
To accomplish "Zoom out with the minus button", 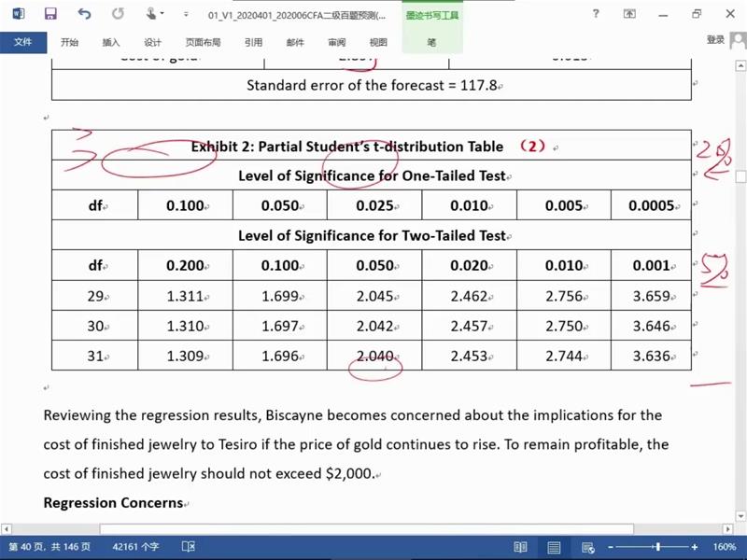I will [611, 547].
